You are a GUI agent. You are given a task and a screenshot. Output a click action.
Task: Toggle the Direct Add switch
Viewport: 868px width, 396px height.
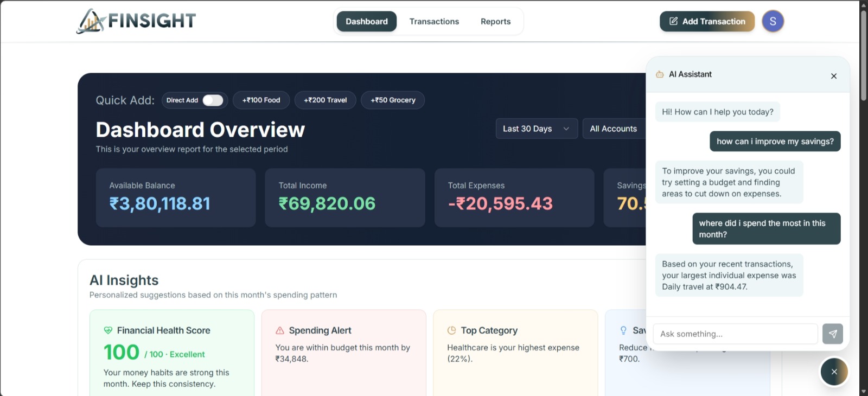click(x=213, y=100)
